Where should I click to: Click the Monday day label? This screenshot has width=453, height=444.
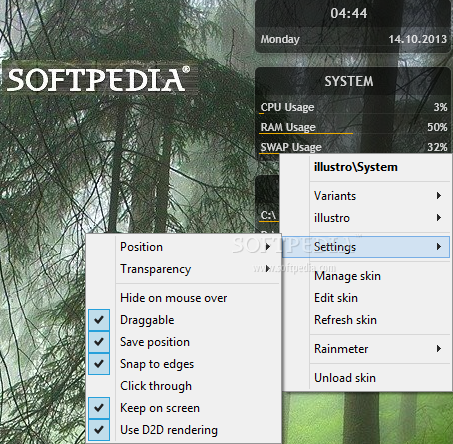(280, 39)
